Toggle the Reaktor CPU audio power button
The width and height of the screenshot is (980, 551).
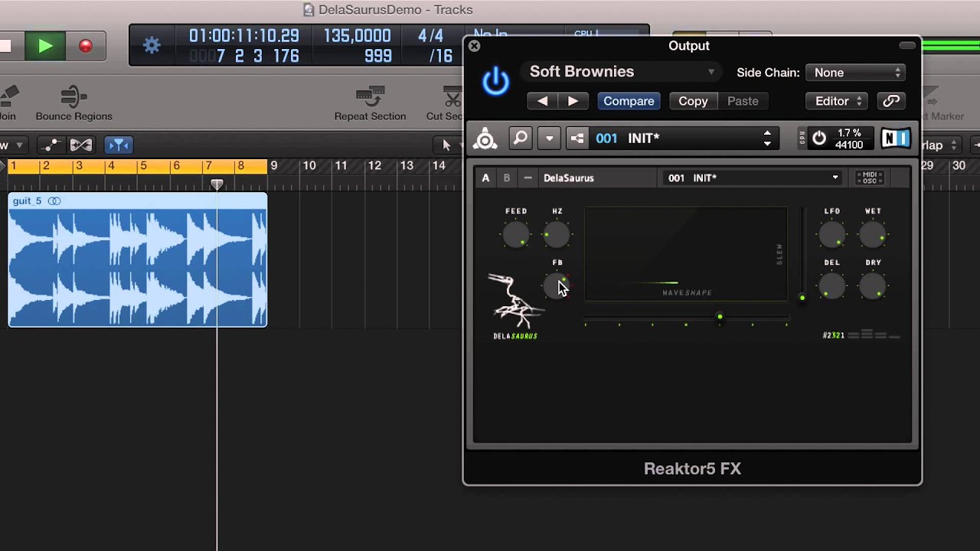pos(819,139)
